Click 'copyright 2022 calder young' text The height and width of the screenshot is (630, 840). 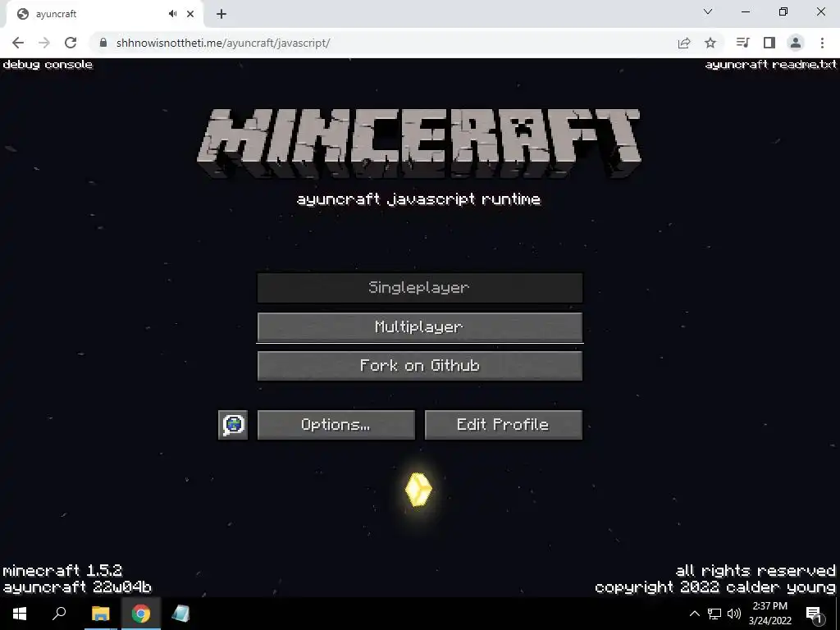715,587
